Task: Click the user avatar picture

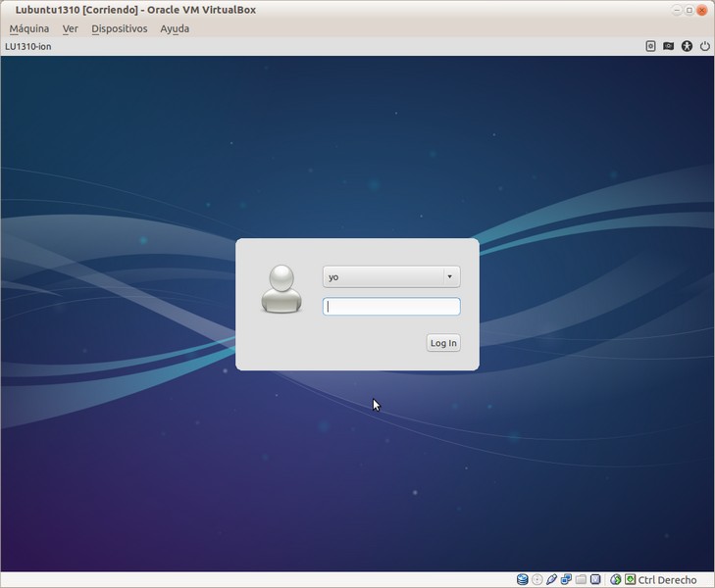Action: 281,290
